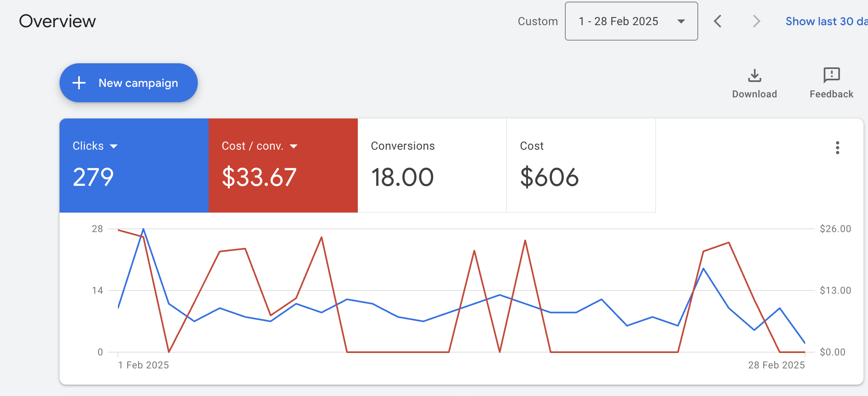Click the 28 Feb 2025 axis label
Screen dimensions: 868x396
[776, 365]
